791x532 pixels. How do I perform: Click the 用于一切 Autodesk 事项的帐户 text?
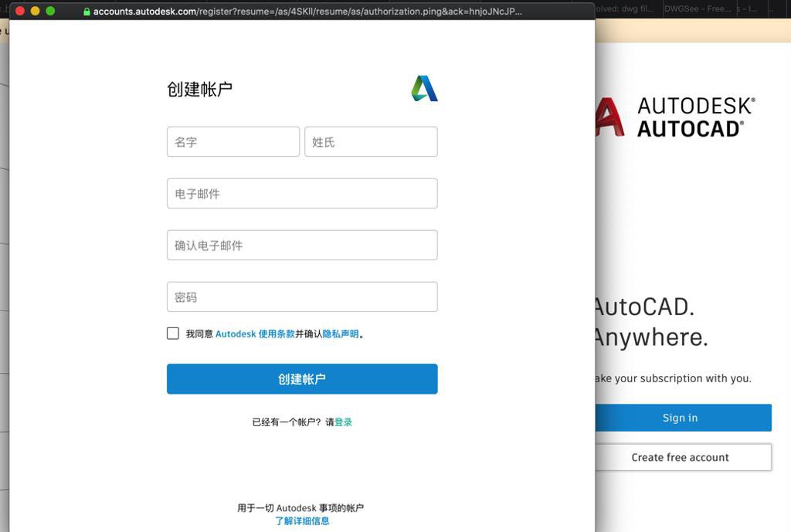click(x=300, y=508)
